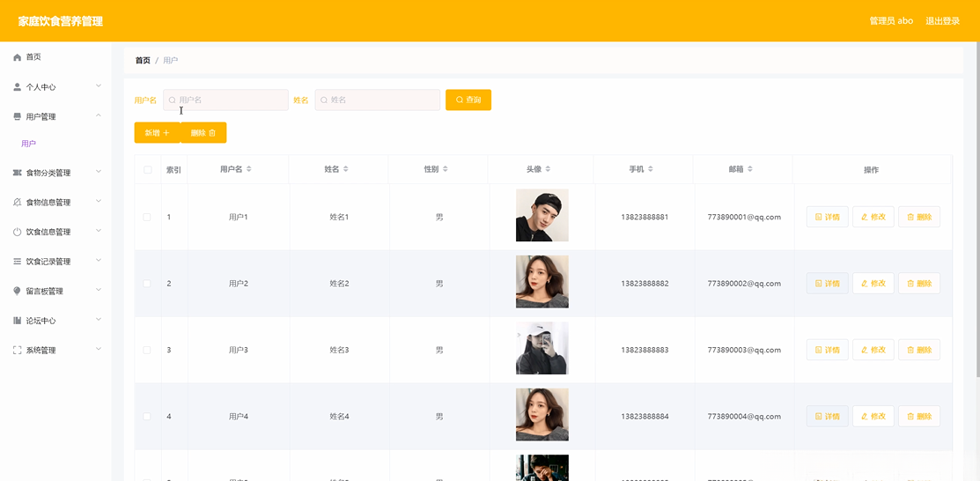Expand 饮食记录管理 chevron
This screenshot has width=980, height=481.
coord(99,260)
